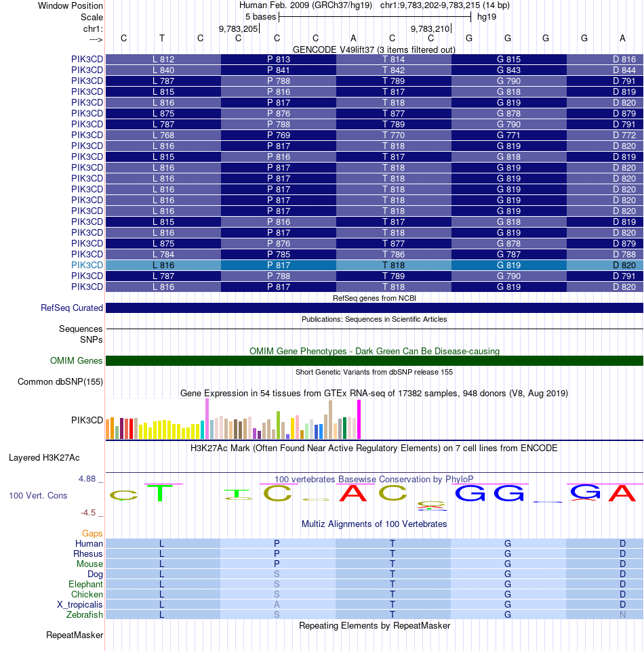Image resolution: width=644 pixels, height=651 pixels.
Task: Select the Rhesus species row label
Action: (87, 553)
